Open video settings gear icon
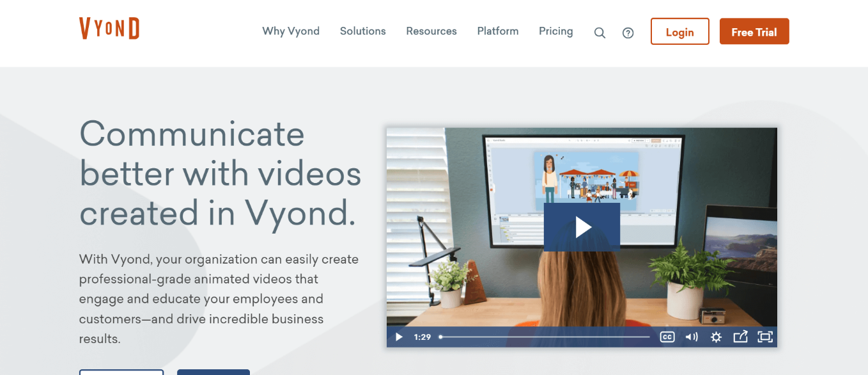This screenshot has width=868, height=375. [716, 337]
